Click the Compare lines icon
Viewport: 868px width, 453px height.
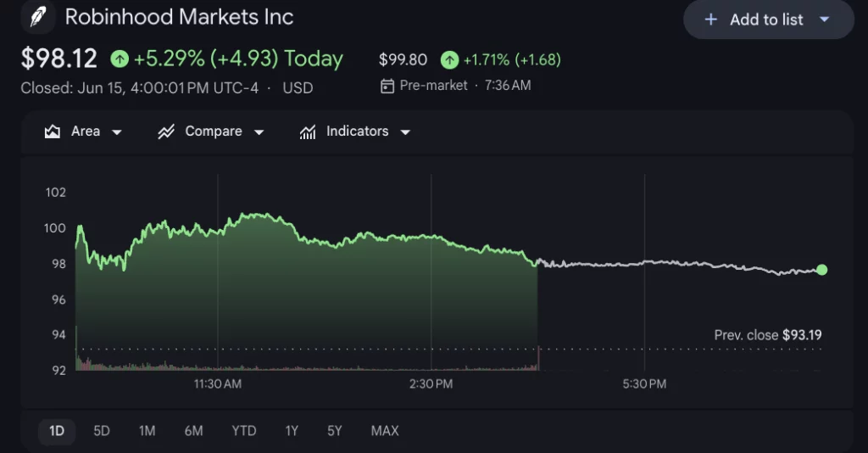click(166, 131)
